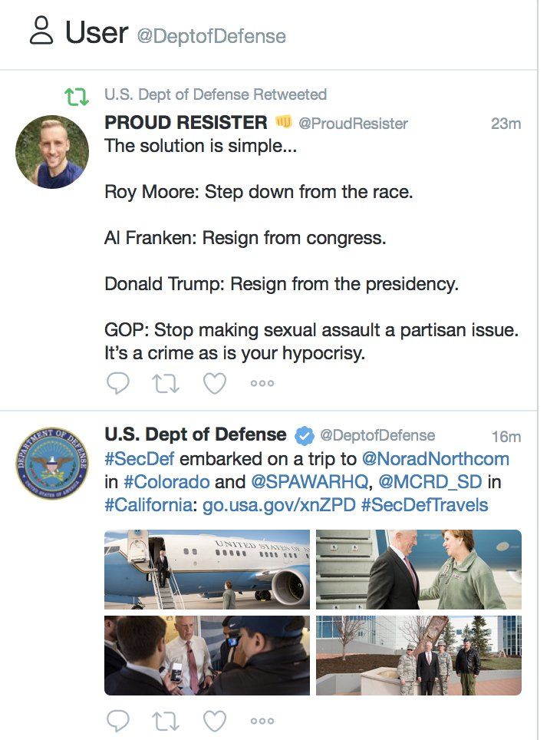The height and width of the screenshot is (740, 560).
Task: Retweet the PROUD RESISTER tweet
Action: pyautogui.click(x=166, y=382)
